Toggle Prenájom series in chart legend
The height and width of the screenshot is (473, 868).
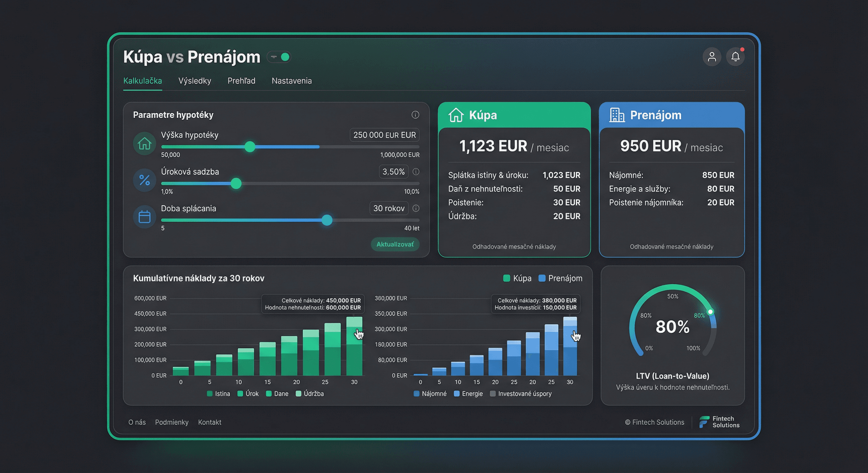[x=560, y=278]
